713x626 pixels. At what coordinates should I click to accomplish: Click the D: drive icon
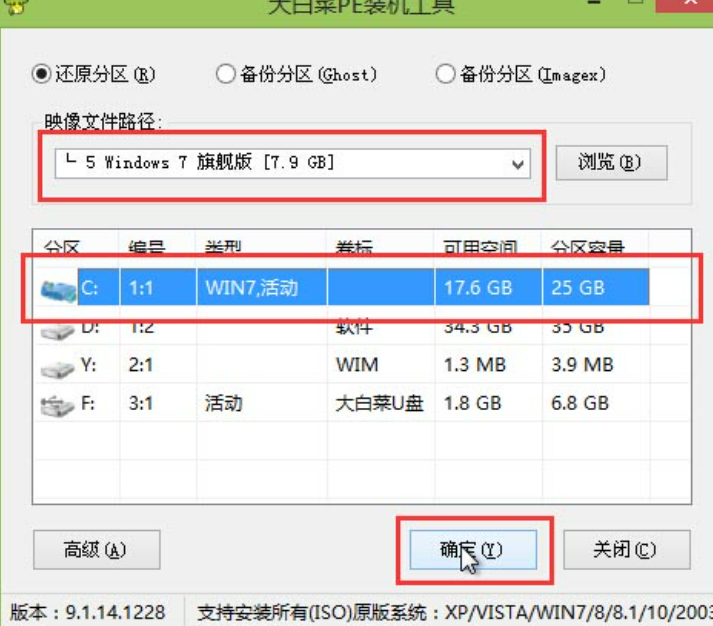point(58,328)
